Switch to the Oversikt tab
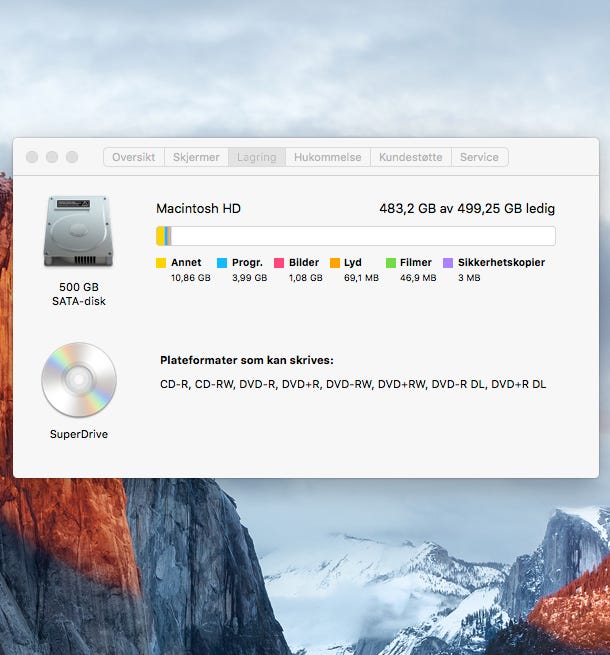Image resolution: width=610 pixels, height=655 pixels. [x=134, y=157]
